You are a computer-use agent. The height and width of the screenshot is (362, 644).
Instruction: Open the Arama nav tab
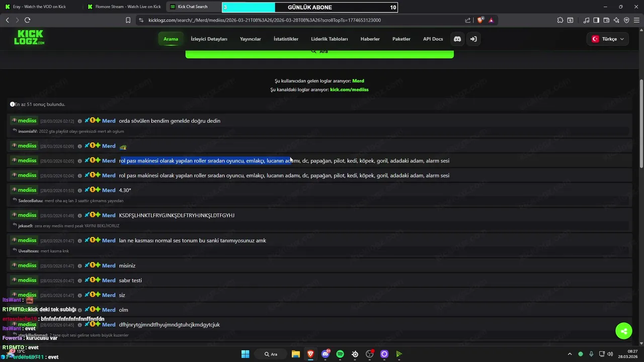tap(171, 39)
